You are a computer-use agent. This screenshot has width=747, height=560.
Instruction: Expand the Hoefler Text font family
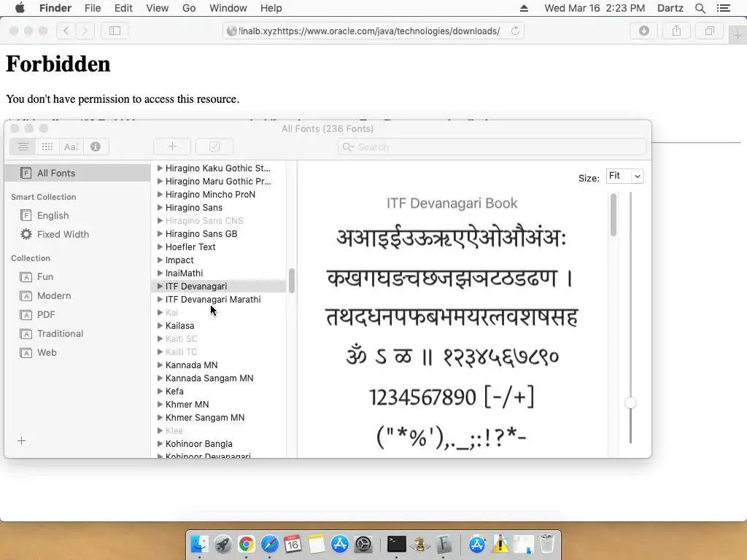click(x=160, y=246)
